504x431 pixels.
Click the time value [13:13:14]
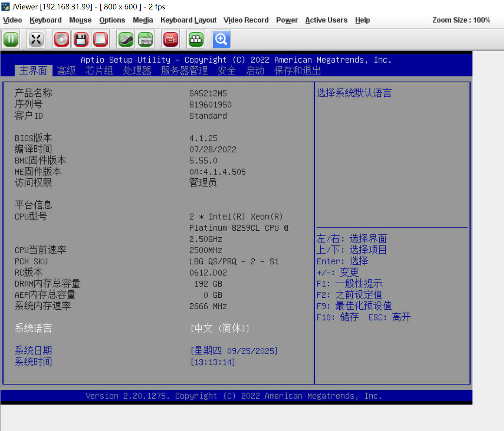tap(213, 362)
